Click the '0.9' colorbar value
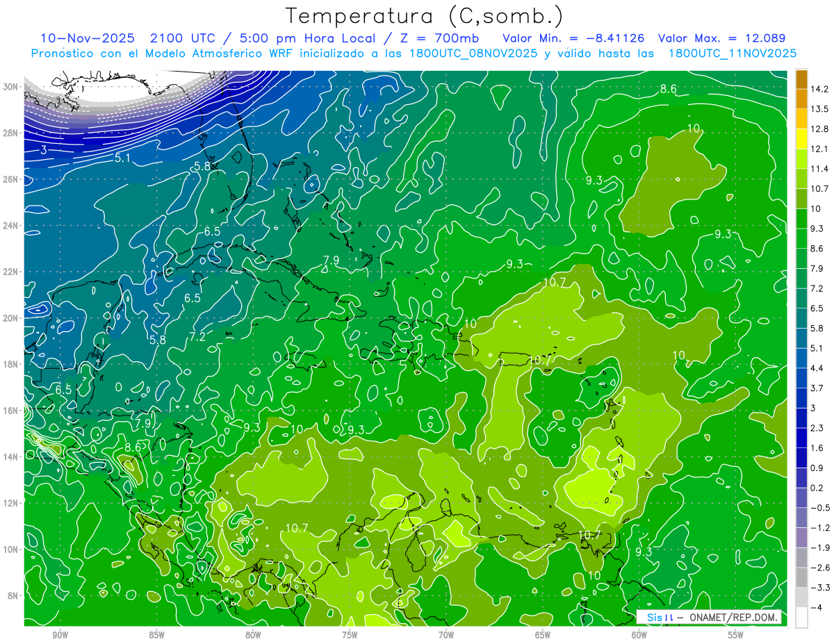Viewport: 834px width, 644px height. pos(817,468)
